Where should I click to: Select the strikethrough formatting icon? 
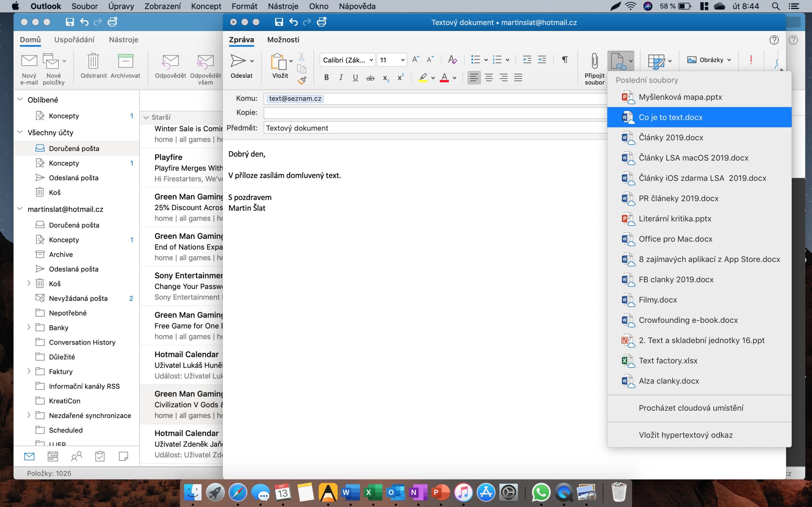[370, 77]
